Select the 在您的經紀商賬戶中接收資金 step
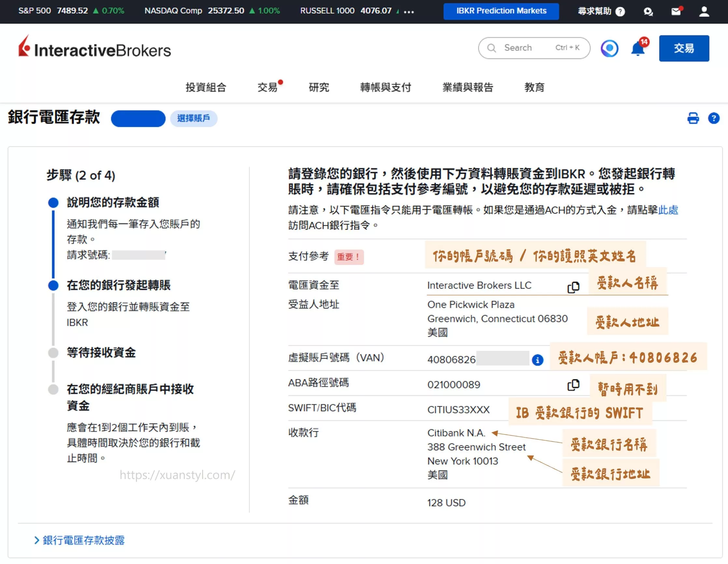This screenshot has width=728, height=564. point(130,397)
